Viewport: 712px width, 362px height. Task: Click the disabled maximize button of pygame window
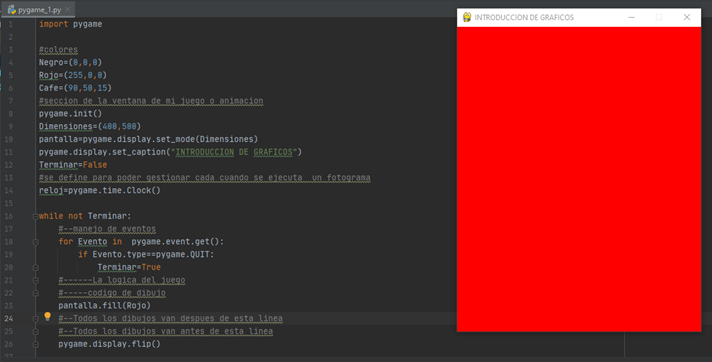point(659,17)
